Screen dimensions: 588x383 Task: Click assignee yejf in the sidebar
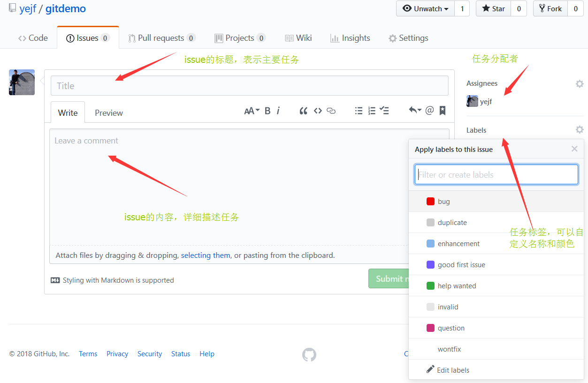click(479, 101)
